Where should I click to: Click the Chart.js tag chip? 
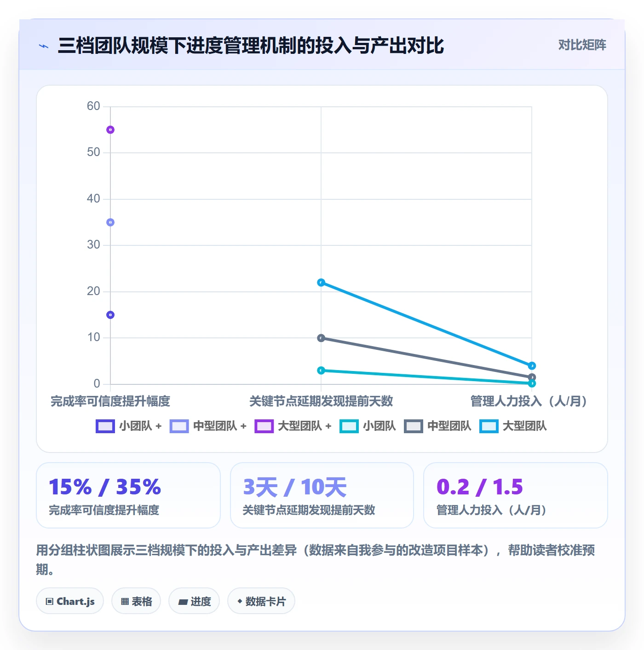click(70, 601)
